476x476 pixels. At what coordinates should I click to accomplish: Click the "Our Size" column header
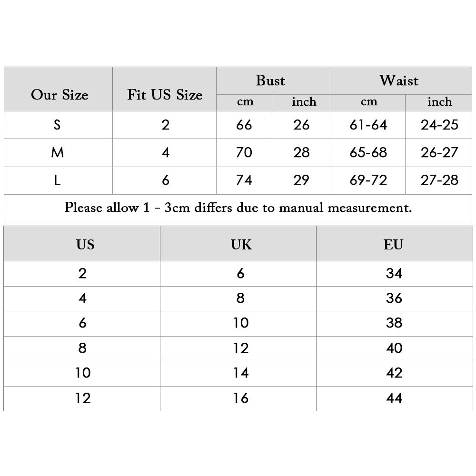pos(59,95)
